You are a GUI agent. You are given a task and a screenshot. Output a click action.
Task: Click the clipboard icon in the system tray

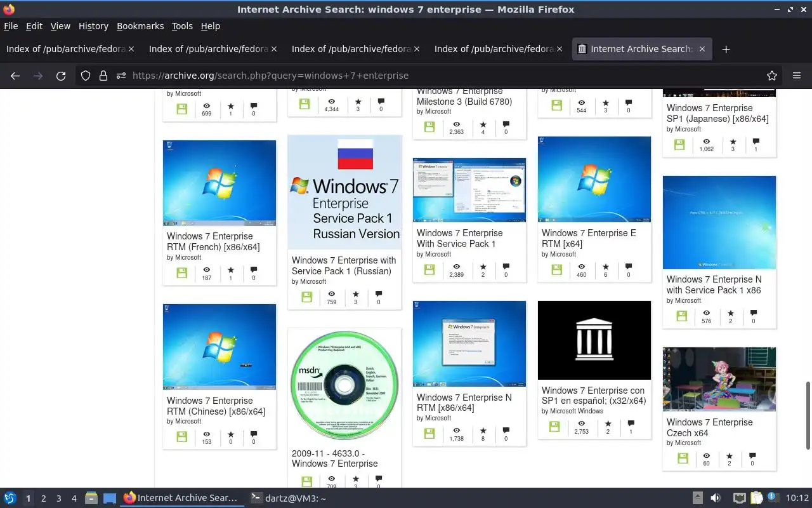[756, 498]
